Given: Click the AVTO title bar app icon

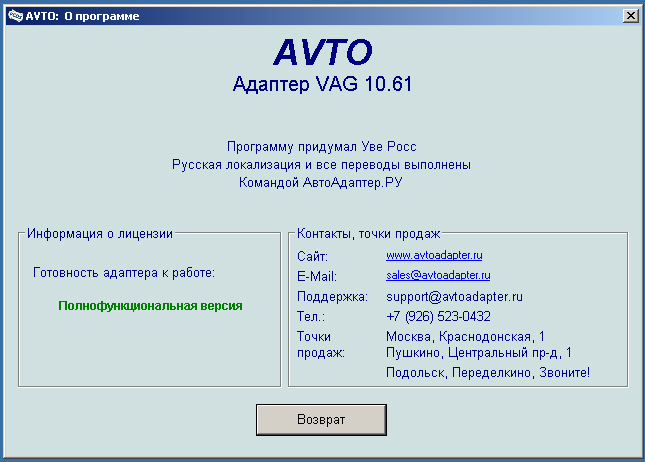Looking at the screenshot, I should (x=15, y=16).
